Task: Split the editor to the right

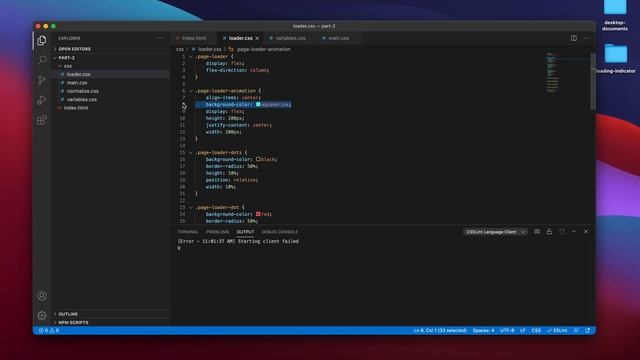Action: click(574, 38)
